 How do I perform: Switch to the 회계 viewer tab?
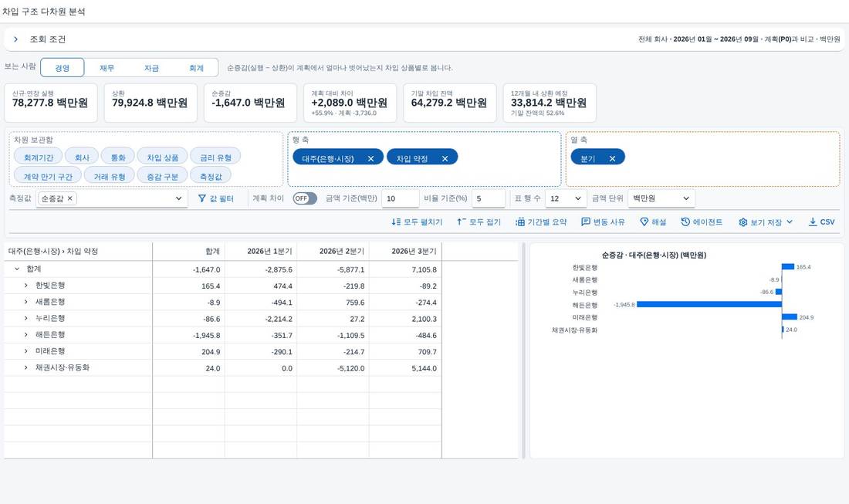pyautogui.click(x=196, y=68)
